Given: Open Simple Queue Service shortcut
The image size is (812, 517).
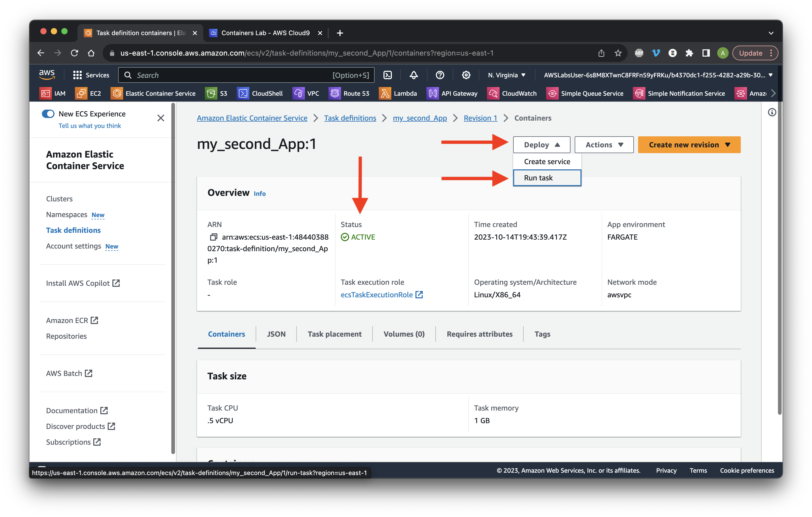Looking at the screenshot, I should coord(585,94).
